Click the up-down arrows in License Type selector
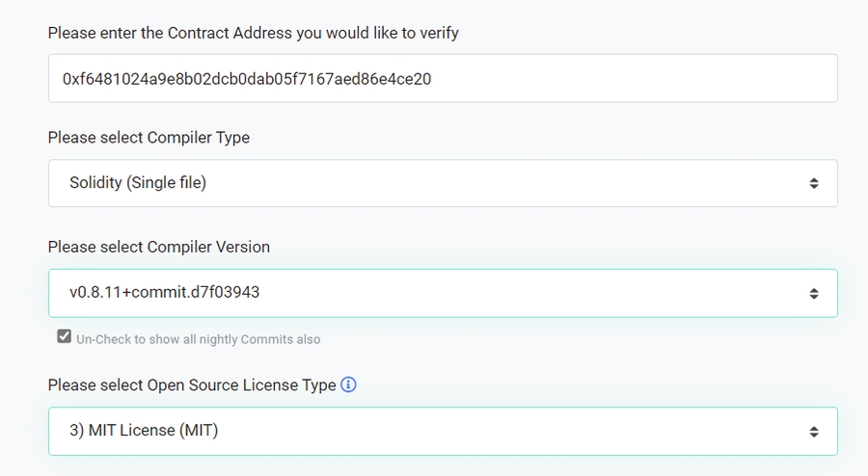Viewport: 868px width, 476px height. (814, 432)
